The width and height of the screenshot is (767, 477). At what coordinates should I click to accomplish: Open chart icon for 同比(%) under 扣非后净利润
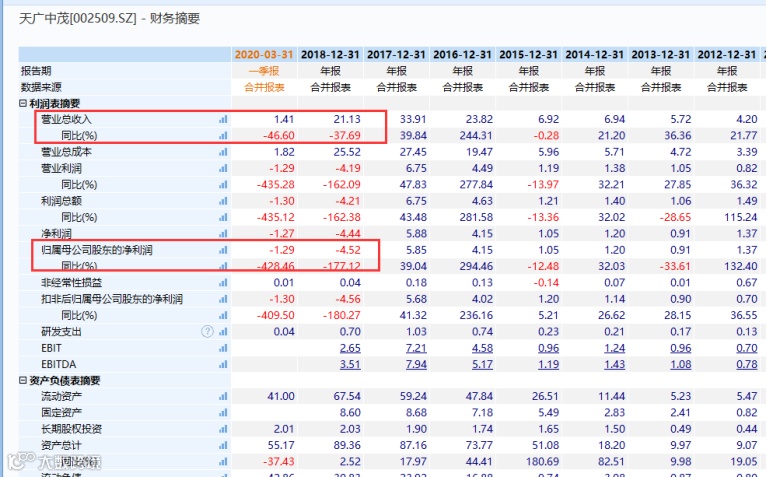coord(223,316)
